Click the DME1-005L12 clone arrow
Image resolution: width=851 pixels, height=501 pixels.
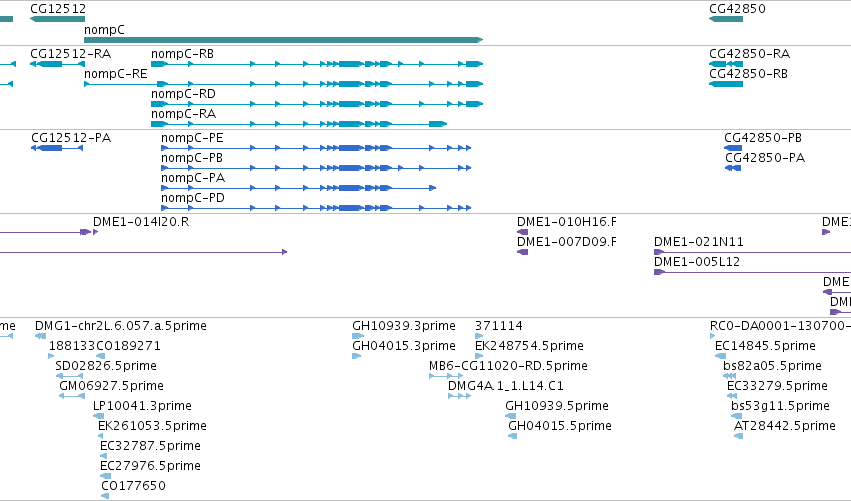pyautogui.click(x=752, y=272)
